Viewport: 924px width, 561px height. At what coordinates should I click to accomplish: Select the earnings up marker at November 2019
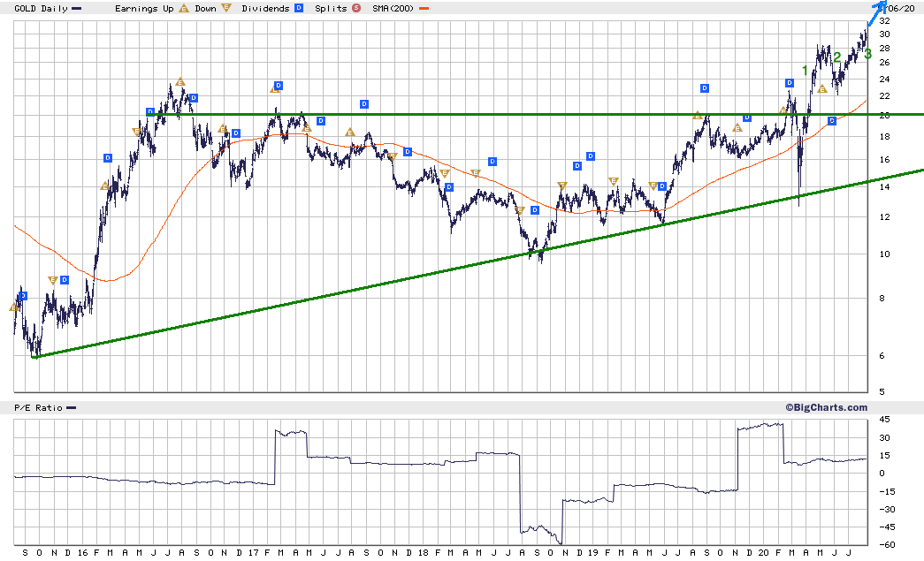737,128
